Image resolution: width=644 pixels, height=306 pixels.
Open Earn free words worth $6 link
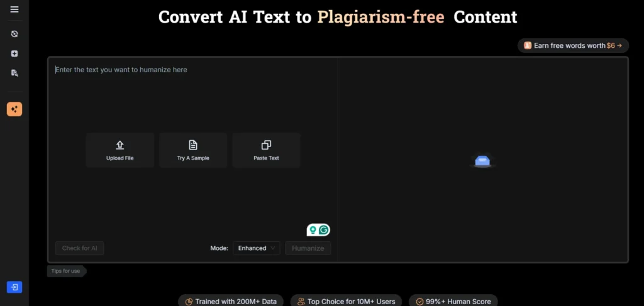click(574, 45)
